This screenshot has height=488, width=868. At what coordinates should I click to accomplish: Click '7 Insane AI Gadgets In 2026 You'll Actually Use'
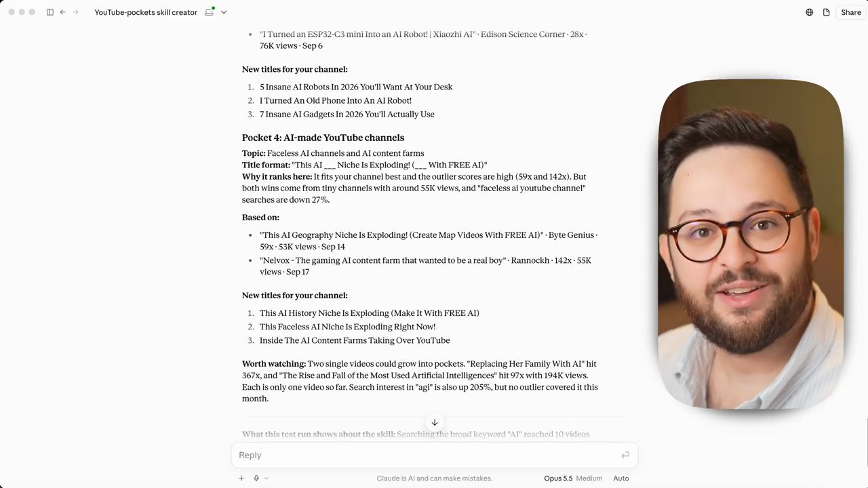point(347,114)
